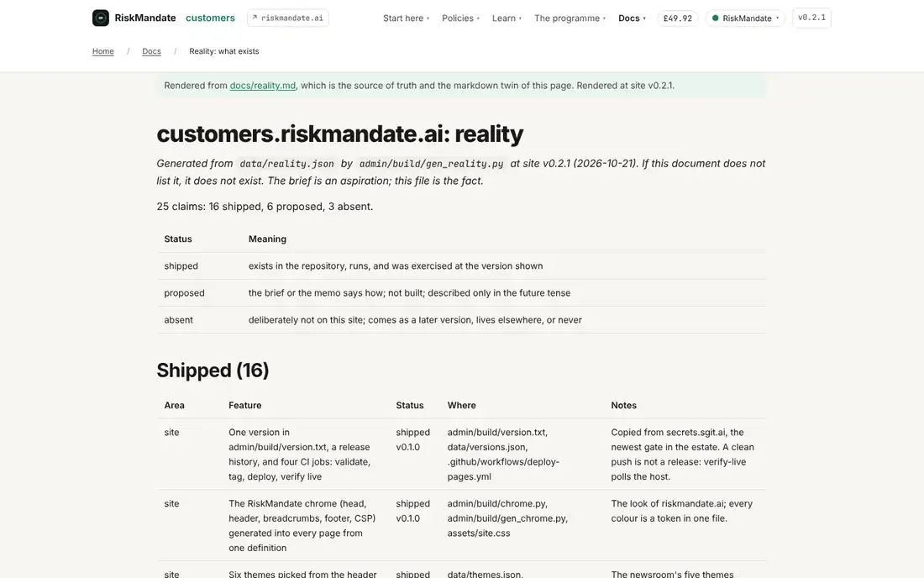This screenshot has height=578, width=924.
Task: Open the RiskMandate selector with green dot
Action: [745, 18]
